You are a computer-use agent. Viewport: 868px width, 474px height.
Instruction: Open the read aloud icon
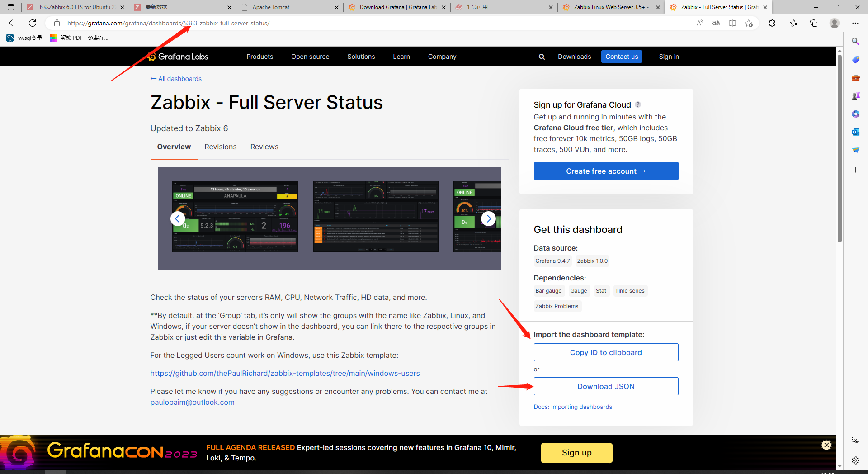click(700, 23)
